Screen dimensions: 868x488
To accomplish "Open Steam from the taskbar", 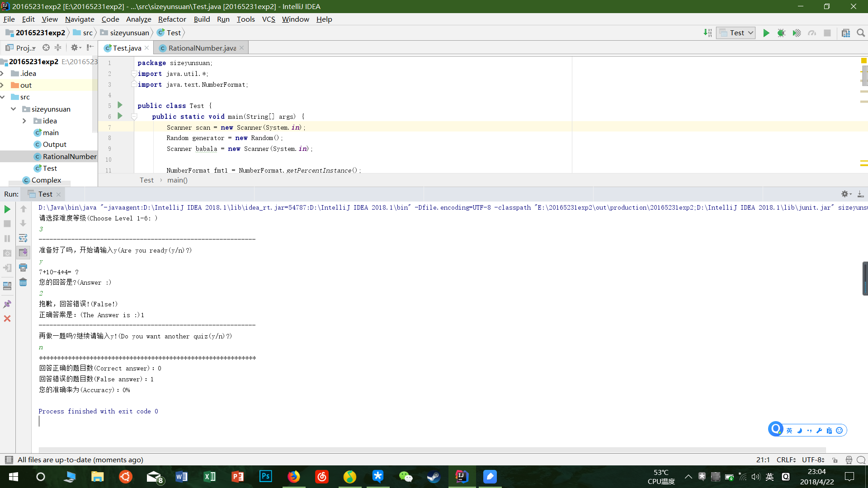I will (434, 476).
